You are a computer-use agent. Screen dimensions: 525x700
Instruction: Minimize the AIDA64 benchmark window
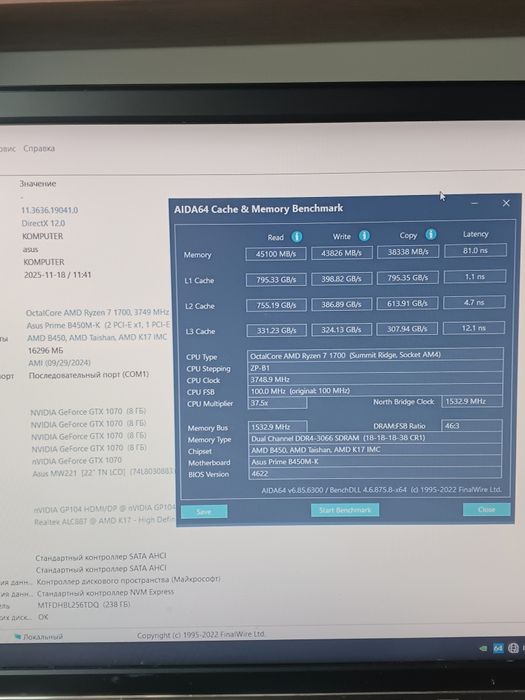click(475, 204)
